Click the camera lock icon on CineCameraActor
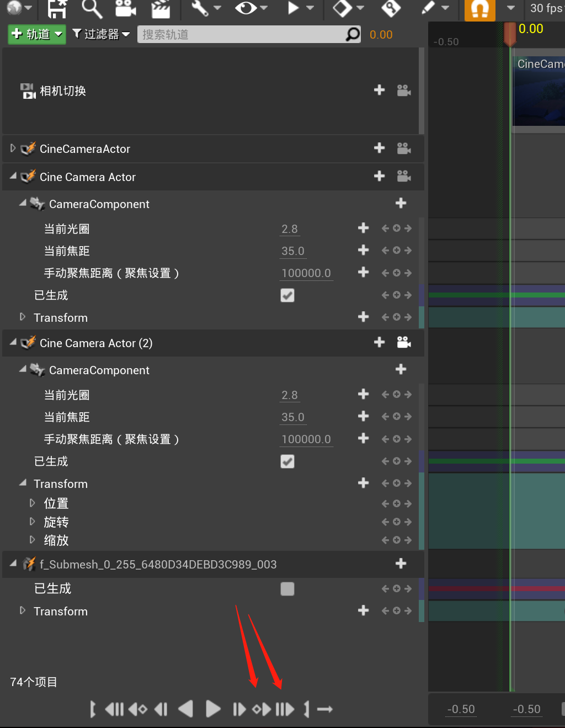 coord(404,148)
